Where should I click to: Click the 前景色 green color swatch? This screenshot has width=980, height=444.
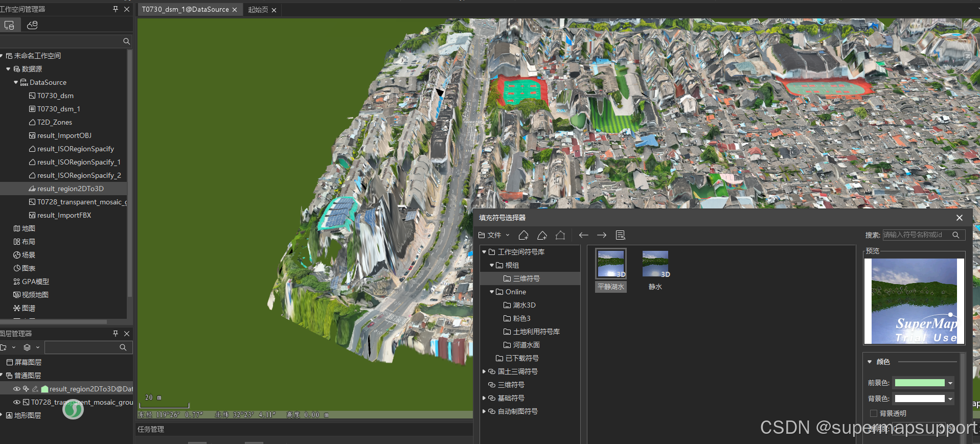(920, 383)
